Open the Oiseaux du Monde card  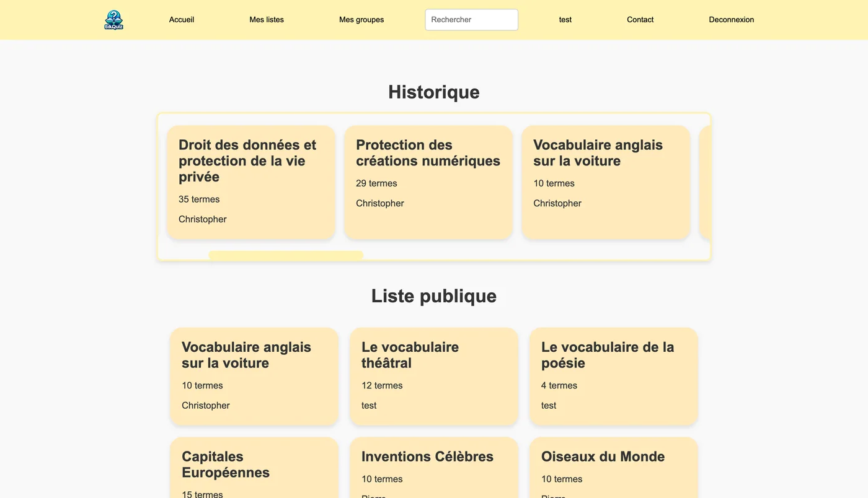614,468
